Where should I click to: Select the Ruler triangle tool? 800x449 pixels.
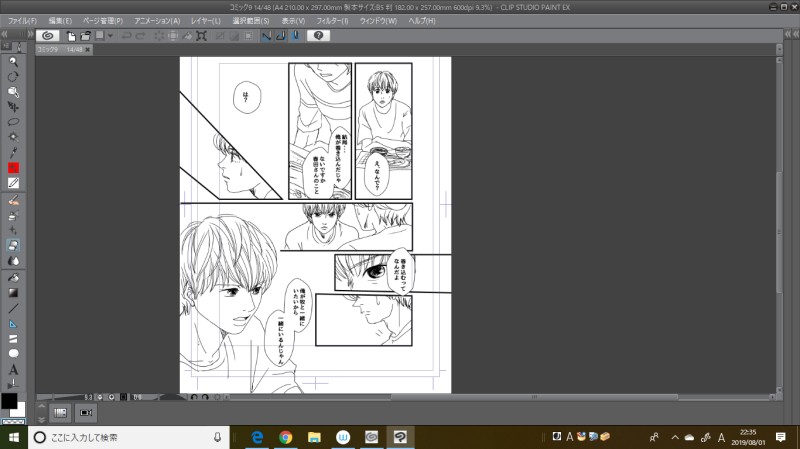13,323
